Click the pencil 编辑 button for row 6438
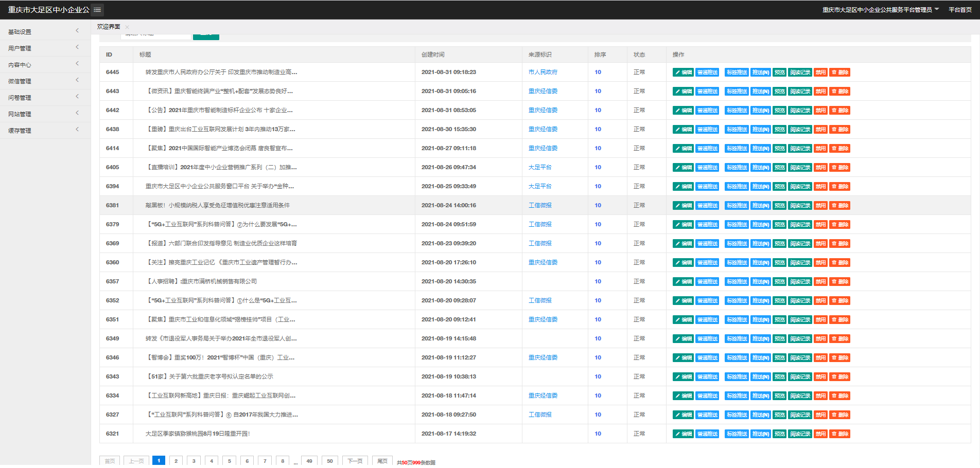This screenshot has width=980, height=468. (683, 130)
